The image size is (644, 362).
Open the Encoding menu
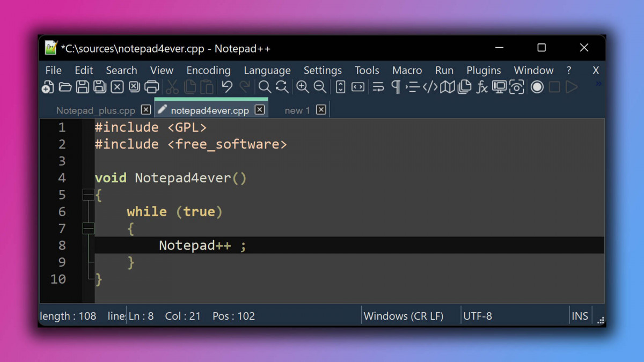208,70
